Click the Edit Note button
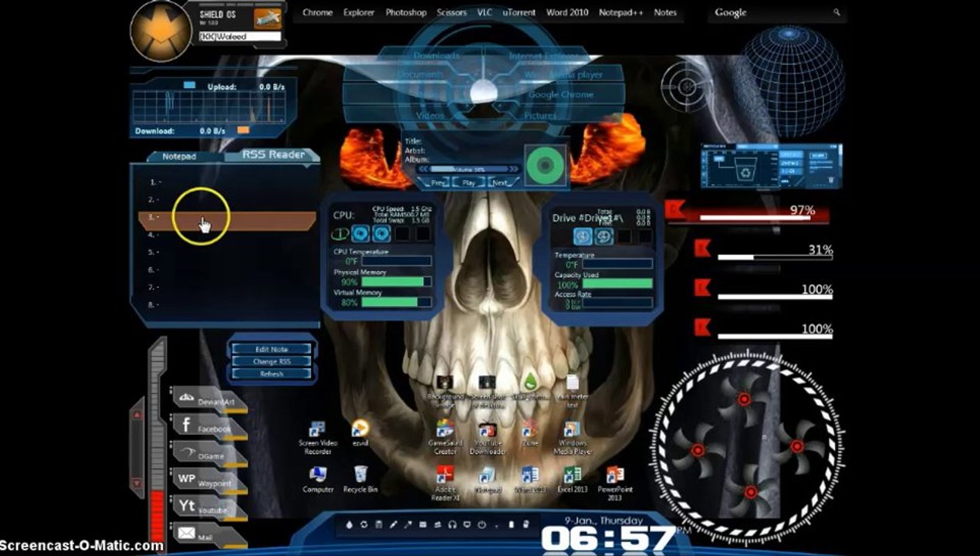Screen dimensions: 980x556 pos(272,349)
